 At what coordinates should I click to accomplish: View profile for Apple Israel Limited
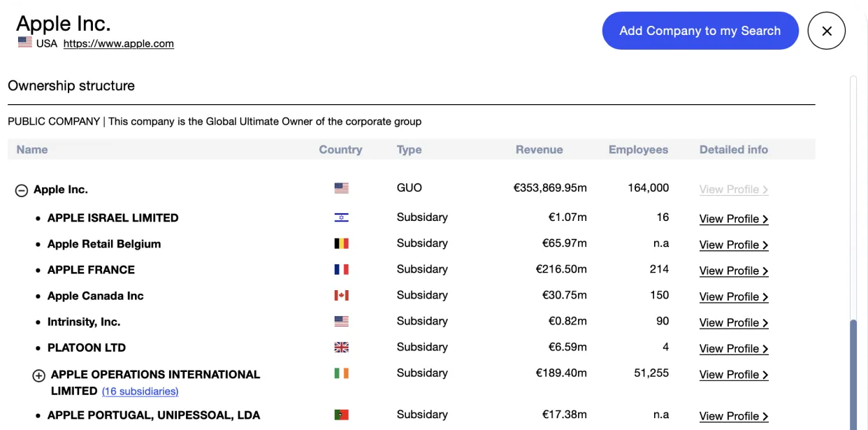click(x=733, y=219)
